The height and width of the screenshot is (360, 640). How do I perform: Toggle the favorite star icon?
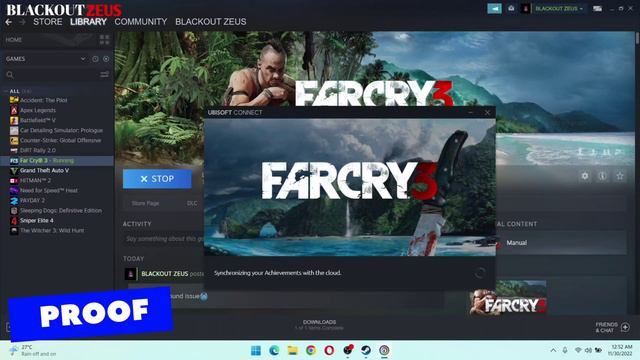tap(620, 176)
